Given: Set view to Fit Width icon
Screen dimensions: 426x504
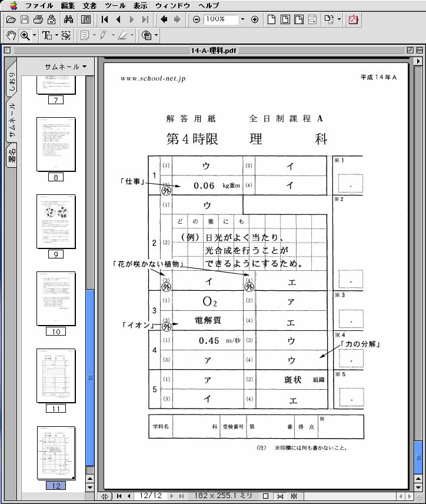Looking at the screenshot, I should pyautogui.click(x=299, y=19).
